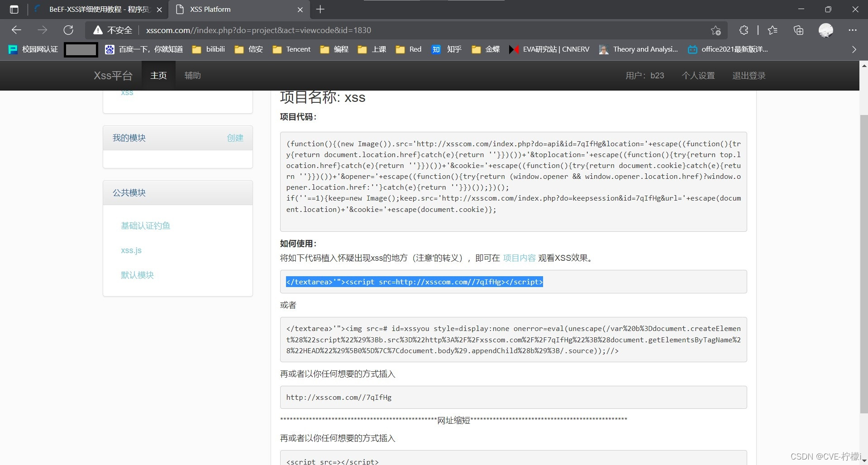868x465 pixels.
Task: Open the Theory and Analysis bookmark
Action: (x=639, y=49)
